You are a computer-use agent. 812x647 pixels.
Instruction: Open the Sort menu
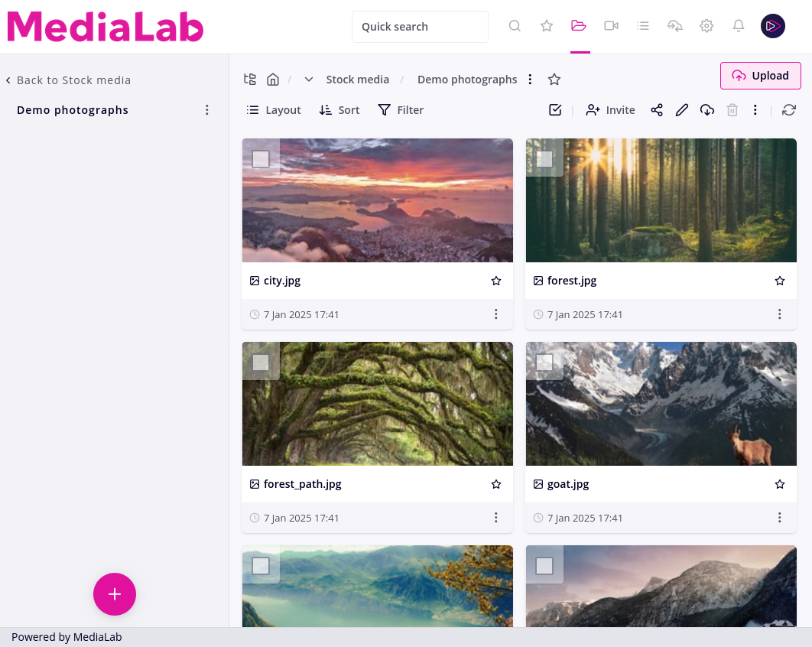coord(339,110)
